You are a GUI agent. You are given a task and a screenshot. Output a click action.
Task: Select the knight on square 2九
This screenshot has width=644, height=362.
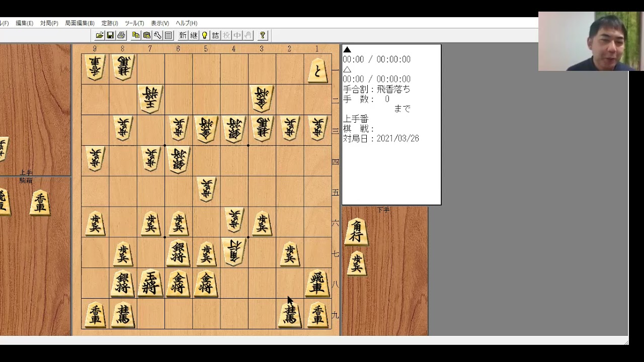(290, 315)
